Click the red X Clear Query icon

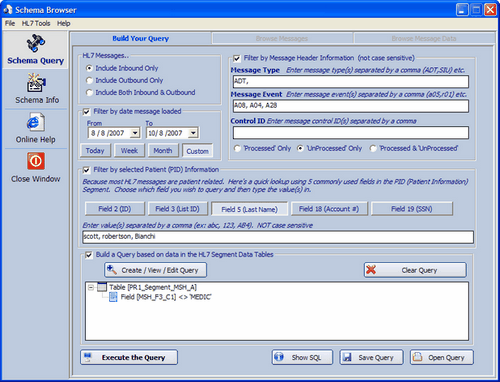[x=371, y=270]
